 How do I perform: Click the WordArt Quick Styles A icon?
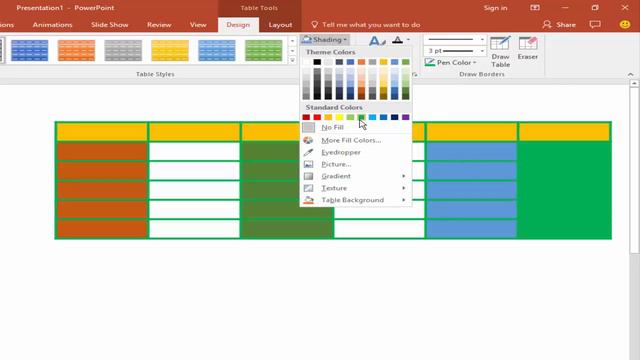click(376, 41)
